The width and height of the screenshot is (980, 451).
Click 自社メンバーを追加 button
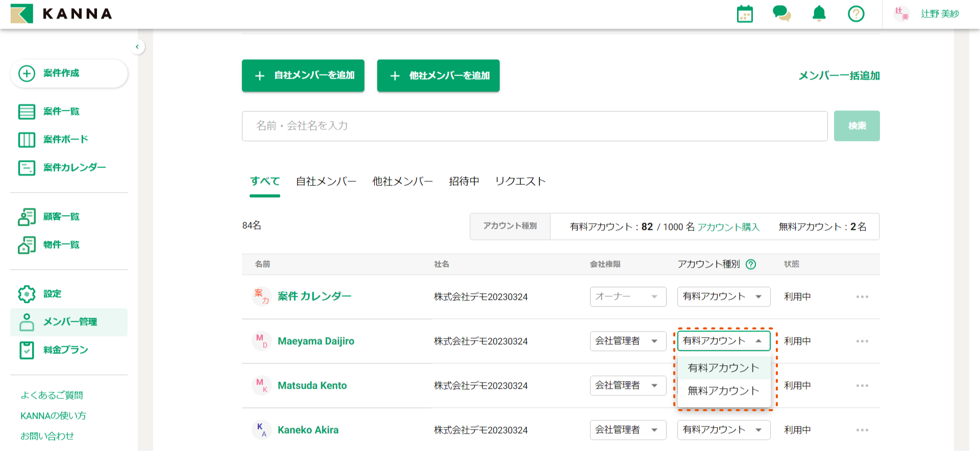click(303, 76)
